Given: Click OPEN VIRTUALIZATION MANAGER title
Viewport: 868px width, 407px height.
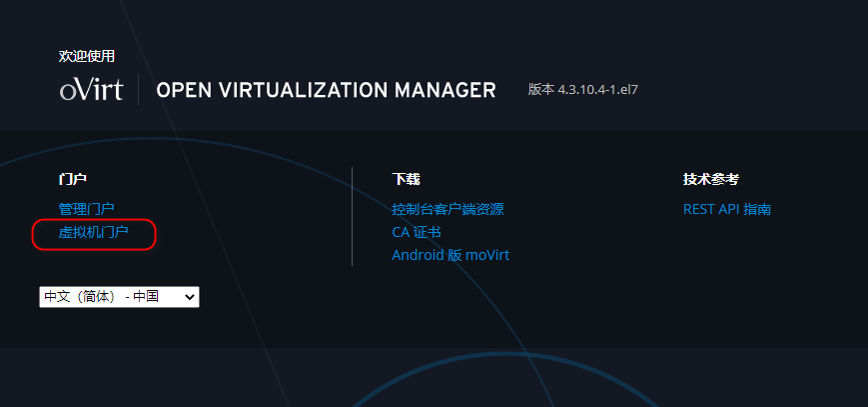Looking at the screenshot, I should point(326,90).
